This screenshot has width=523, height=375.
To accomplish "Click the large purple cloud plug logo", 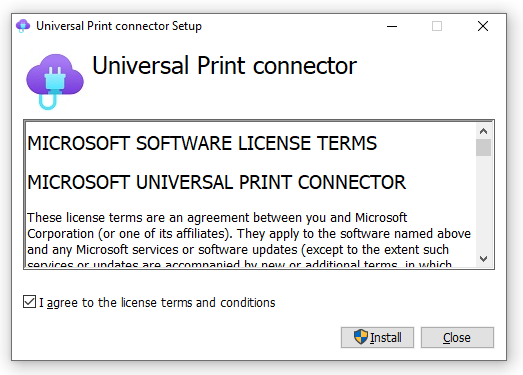I will [x=55, y=82].
